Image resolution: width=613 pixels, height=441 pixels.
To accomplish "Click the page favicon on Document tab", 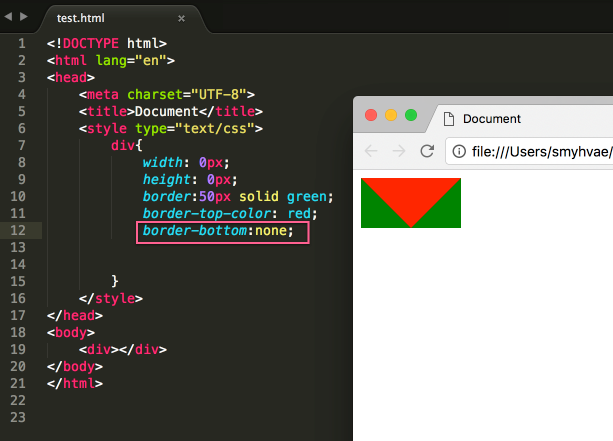I will 447,118.
